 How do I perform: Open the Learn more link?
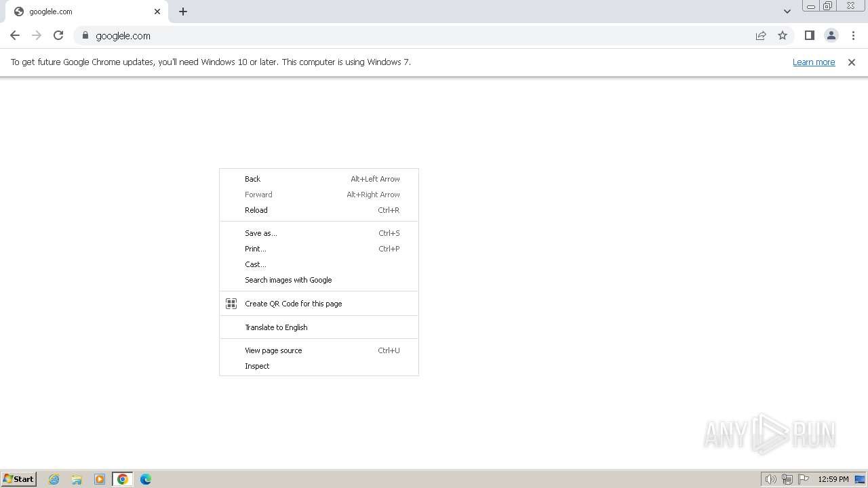click(814, 62)
